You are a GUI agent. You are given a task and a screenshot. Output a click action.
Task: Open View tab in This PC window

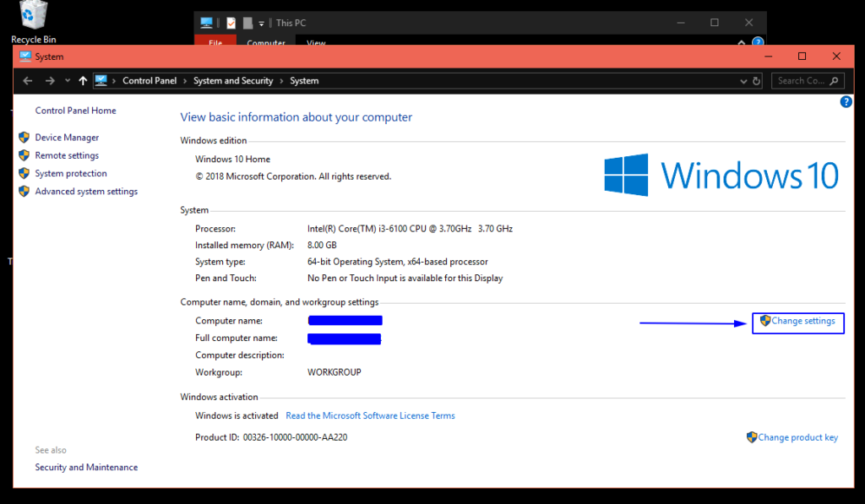316,42
